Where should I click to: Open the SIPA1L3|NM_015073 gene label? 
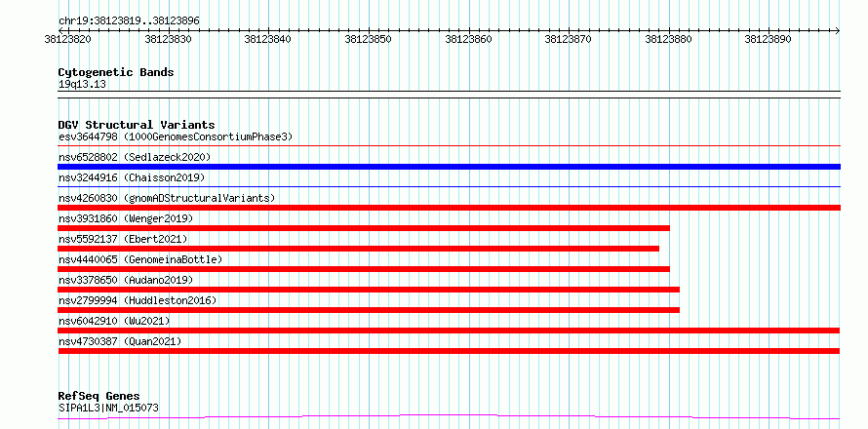click(108, 409)
